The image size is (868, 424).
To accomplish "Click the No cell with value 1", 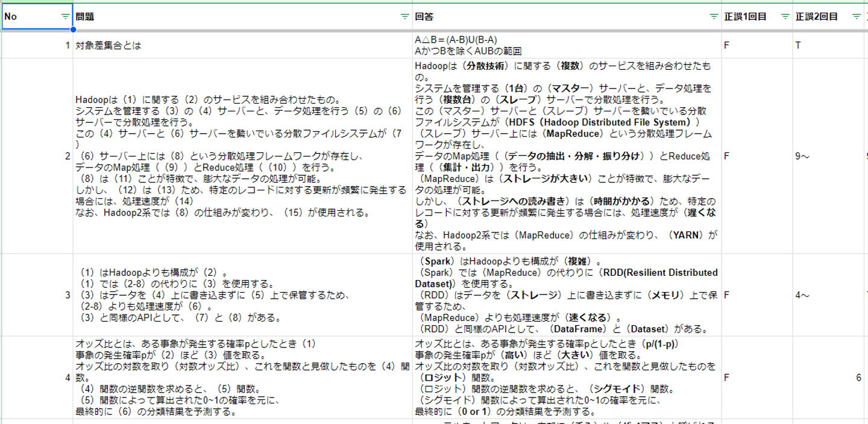I will coord(37,45).
